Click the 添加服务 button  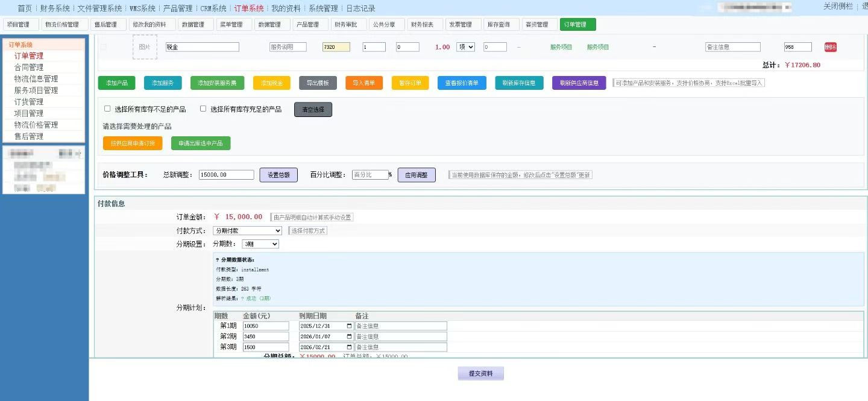163,83
